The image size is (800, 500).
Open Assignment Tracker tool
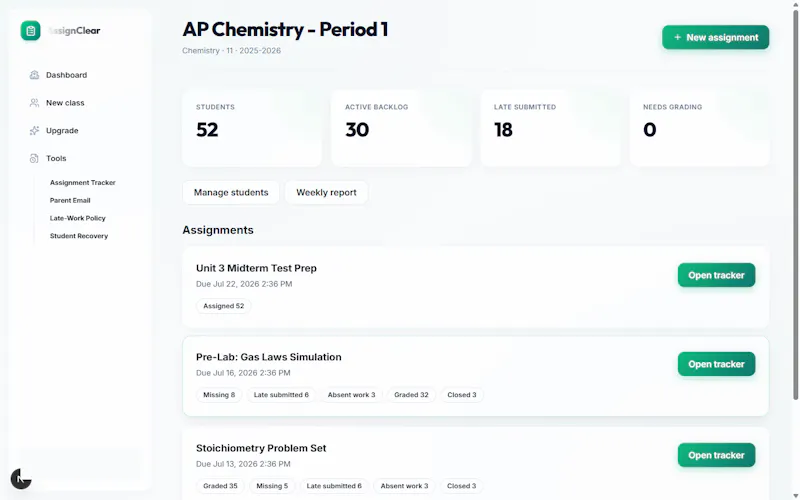point(83,182)
